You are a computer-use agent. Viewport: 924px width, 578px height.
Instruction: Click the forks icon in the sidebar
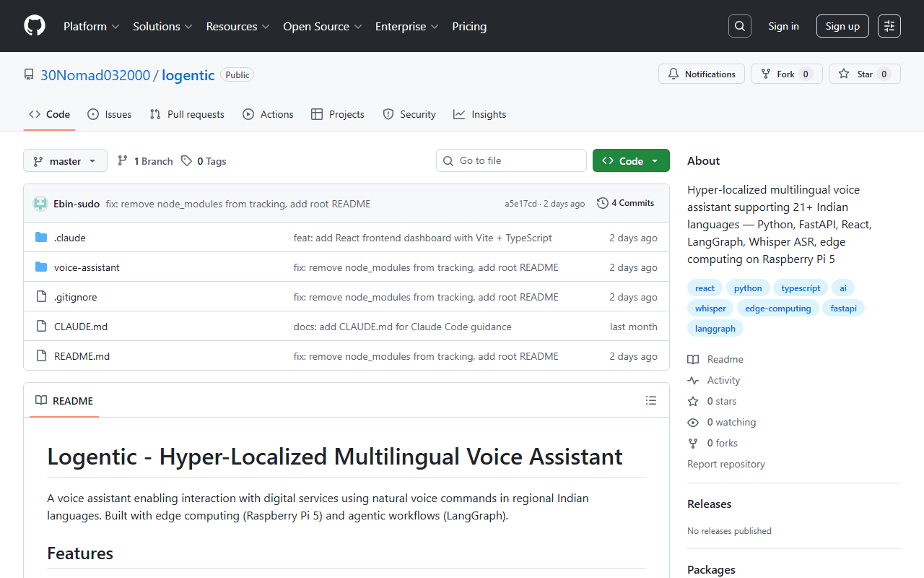(x=693, y=443)
